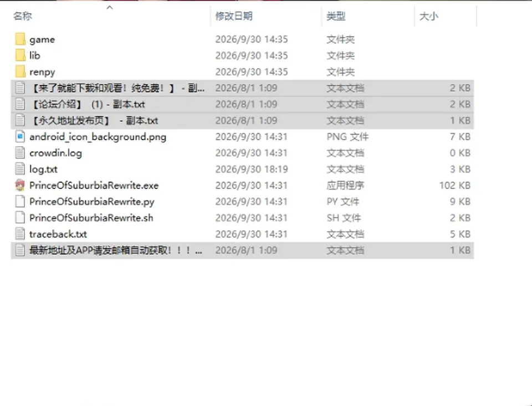Sort files by the 大小 column header
This screenshot has width=532, height=406.
(429, 16)
